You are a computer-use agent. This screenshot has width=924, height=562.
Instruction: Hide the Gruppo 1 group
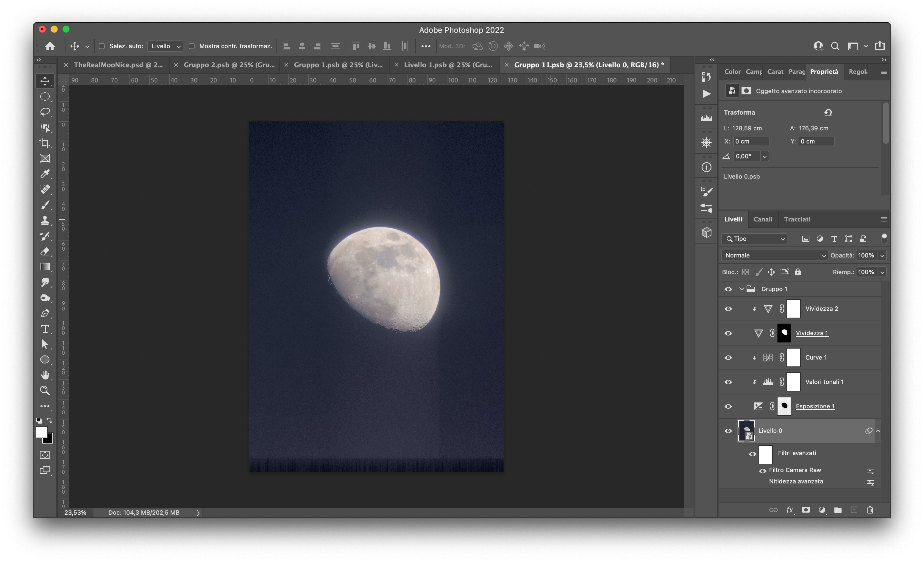[728, 289]
